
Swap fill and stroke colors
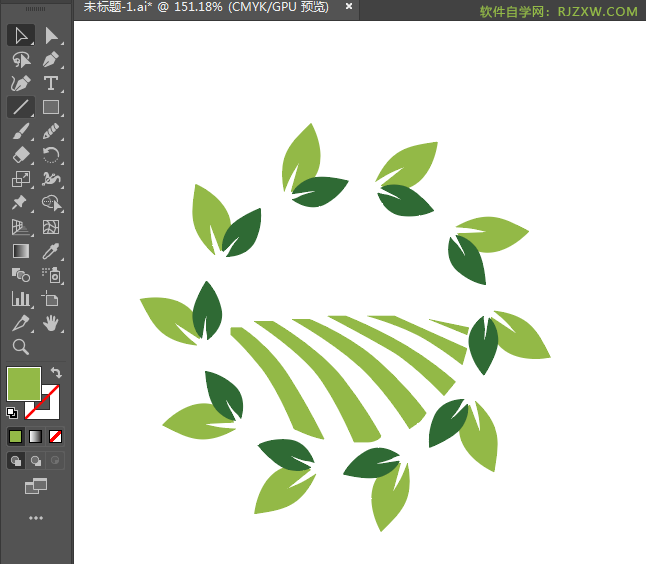click(x=56, y=372)
